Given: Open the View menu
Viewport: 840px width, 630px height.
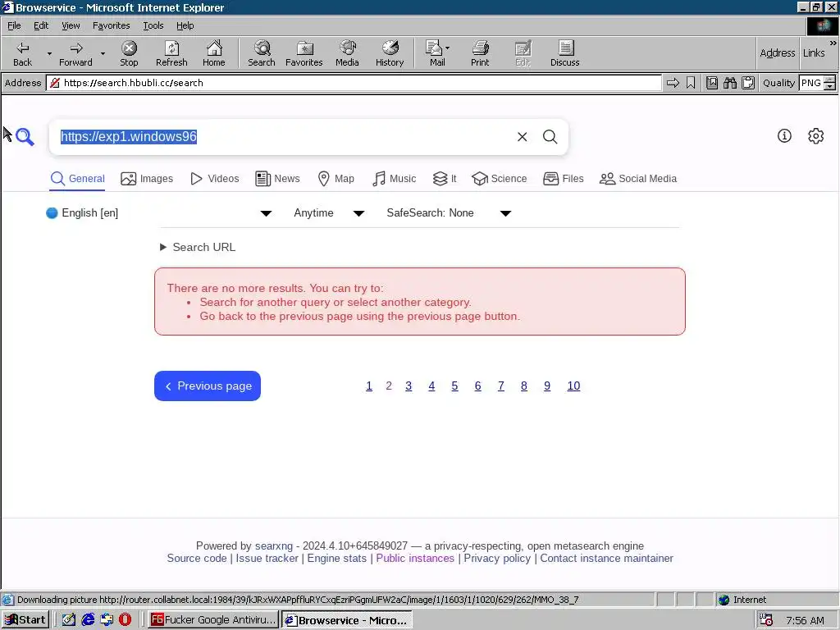Looking at the screenshot, I should (71, 25).
